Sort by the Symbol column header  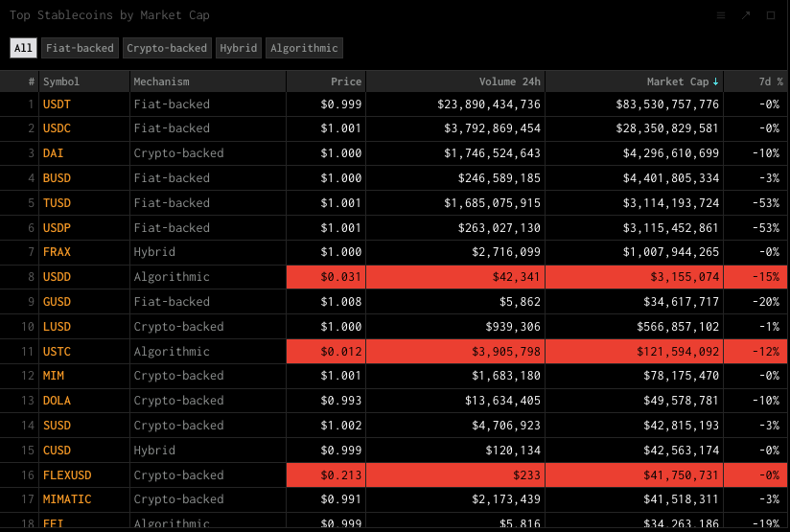pos(61,82)
